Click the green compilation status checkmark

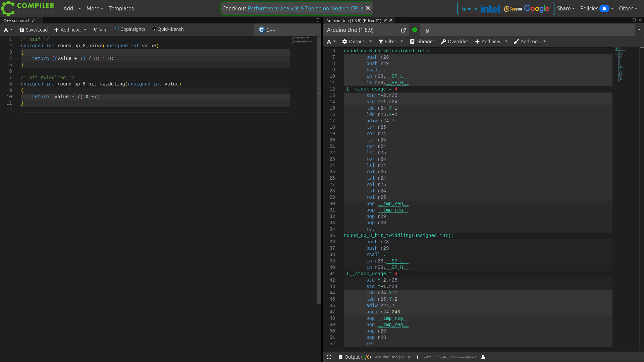point(415,30)
